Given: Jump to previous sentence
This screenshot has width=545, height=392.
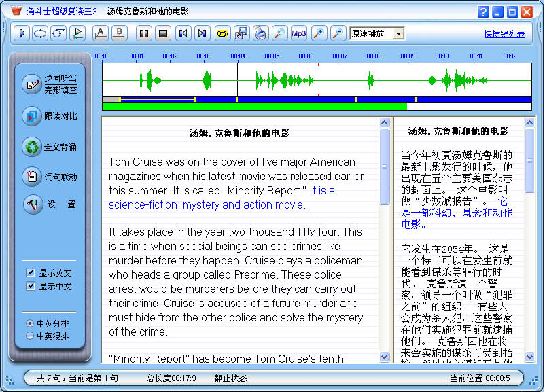Looking at the screenshot, I should coord(183,33).
